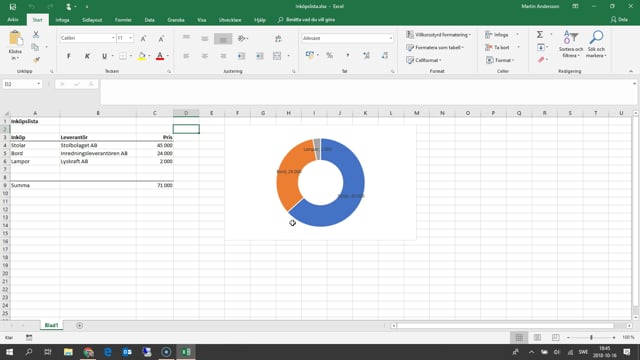Image resolution: width=640 pixels, height=360 pixels.
Task: Center cell text horizontally
Action: [x=204, y=56]
